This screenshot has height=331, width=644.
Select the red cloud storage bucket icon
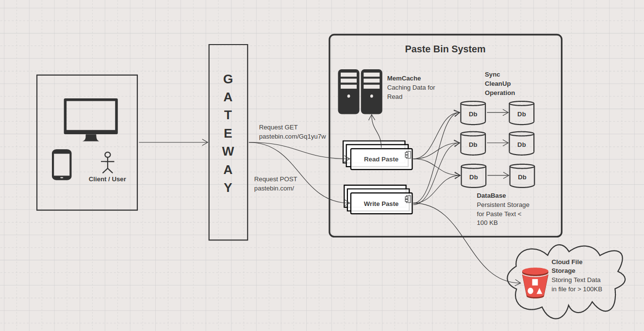pyautogui.click(x=535, y=283)
